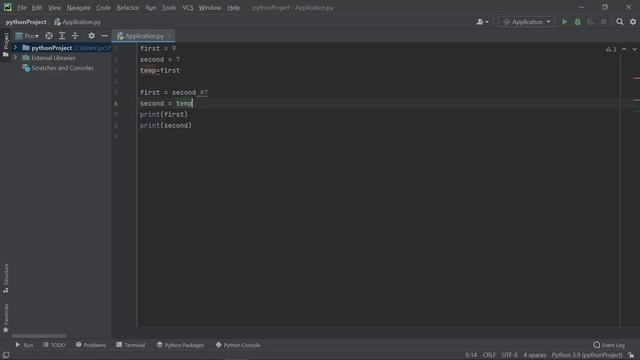Viewport: 640px width, 360px height.
Task: Open the Refactor menu
Action: [x=128, y=8]
